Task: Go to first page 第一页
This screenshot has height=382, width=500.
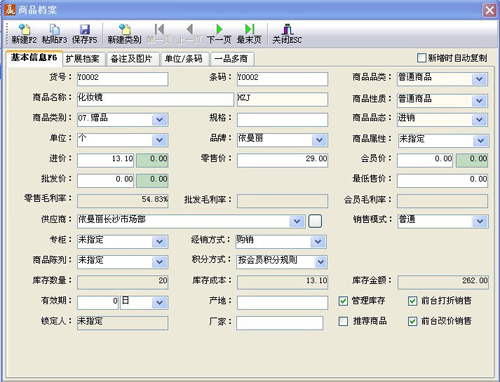Action: (x=159, y=29)
